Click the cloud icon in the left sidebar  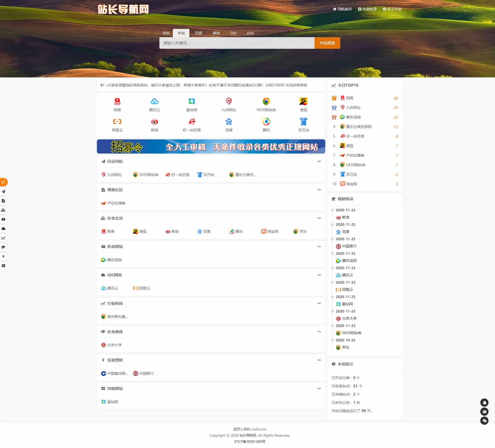click(3, 229)
